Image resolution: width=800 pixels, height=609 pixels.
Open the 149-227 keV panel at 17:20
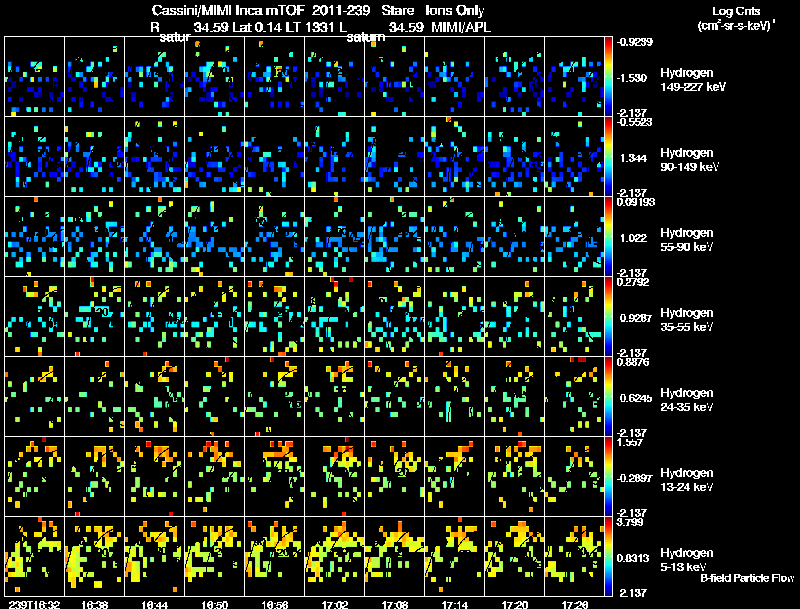pyautogui.click(x=515, y=77)
